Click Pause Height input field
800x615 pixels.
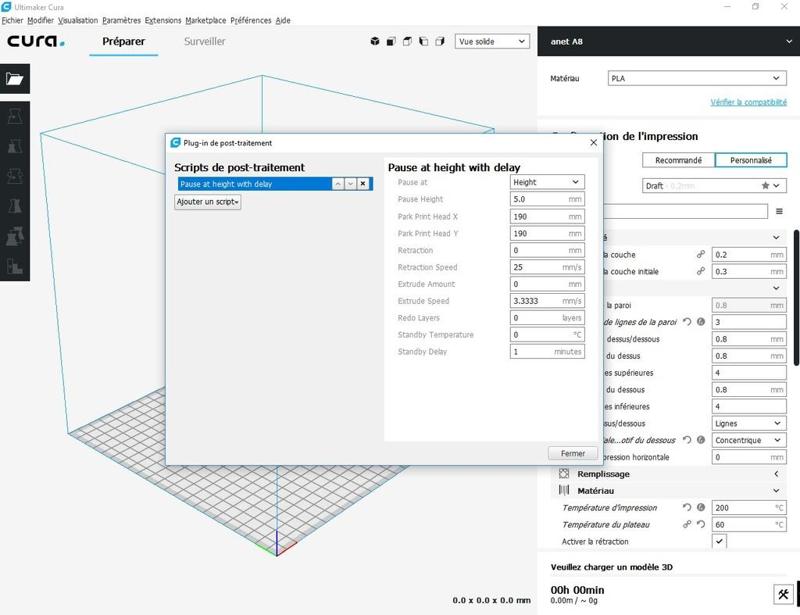pyautogui.click(x=547, y=199)
